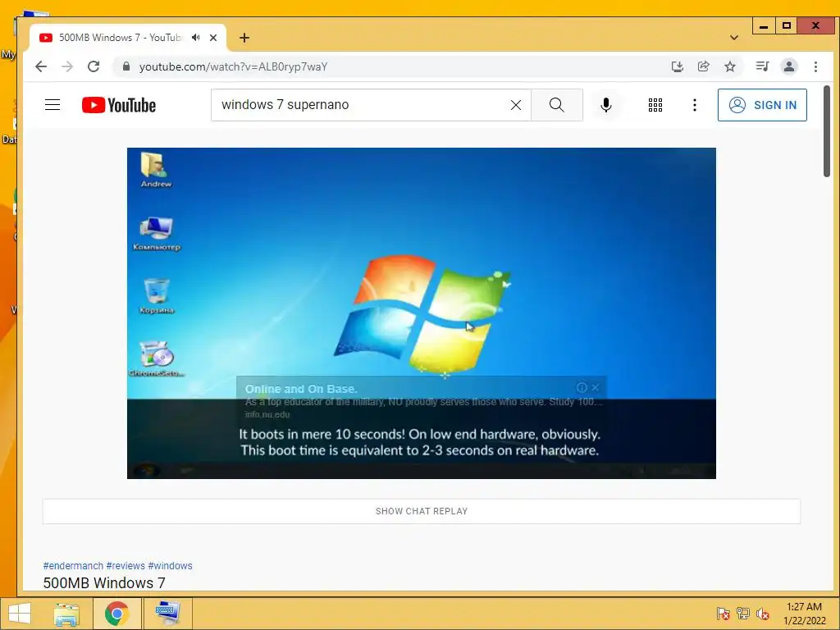Screen dimensions: 840x630
Task: Go to the YouTube home via the logo
Action: pos(119,105)
